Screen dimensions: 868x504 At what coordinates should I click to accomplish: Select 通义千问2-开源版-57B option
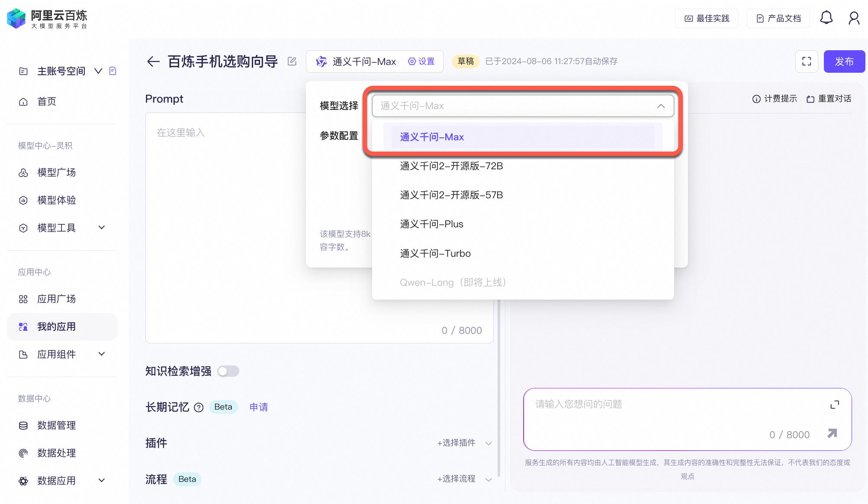pos(523,195)
